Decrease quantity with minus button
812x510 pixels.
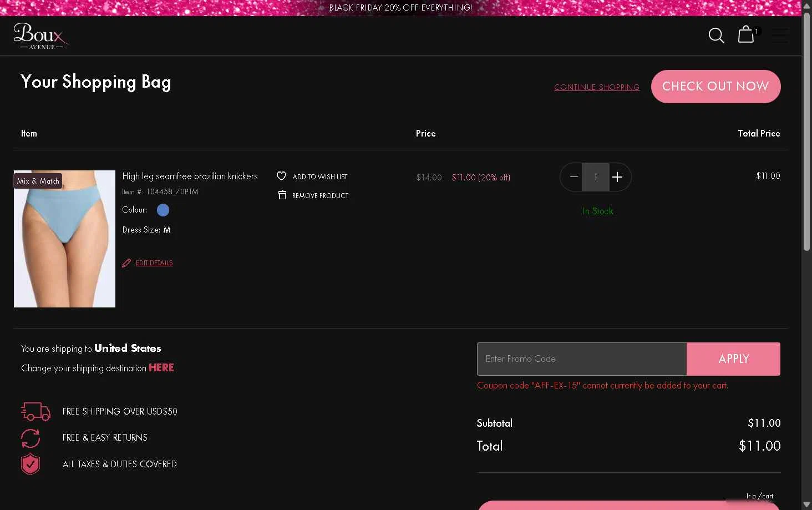click(574, 177)
